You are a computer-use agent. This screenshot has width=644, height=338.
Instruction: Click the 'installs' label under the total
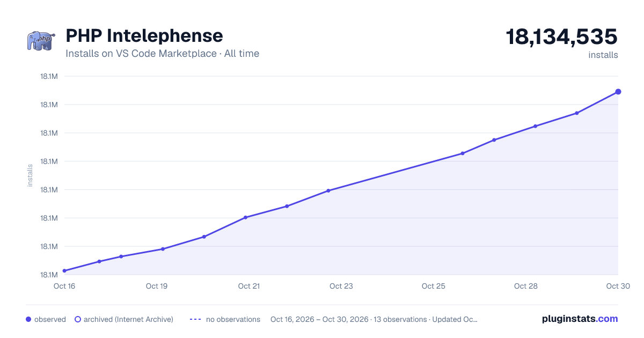(603, 55)
